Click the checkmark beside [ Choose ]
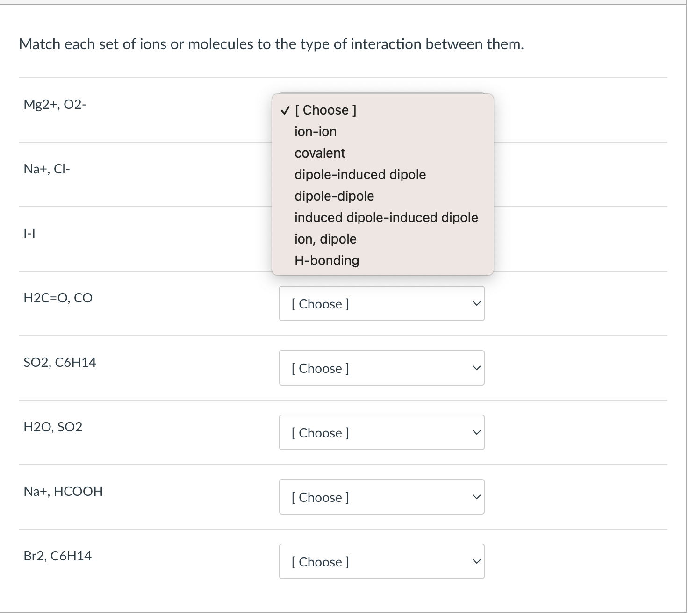Screen dimensions: 689x616 (284, 110)
